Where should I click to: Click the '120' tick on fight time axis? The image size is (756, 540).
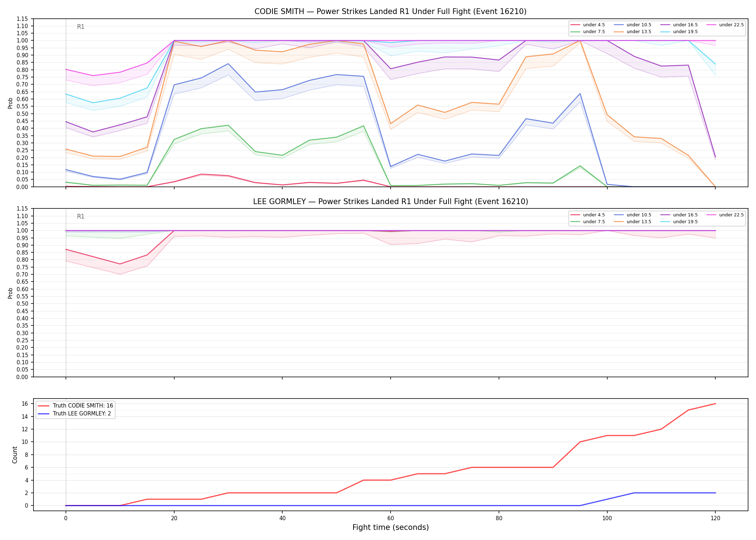coord(715,518)
